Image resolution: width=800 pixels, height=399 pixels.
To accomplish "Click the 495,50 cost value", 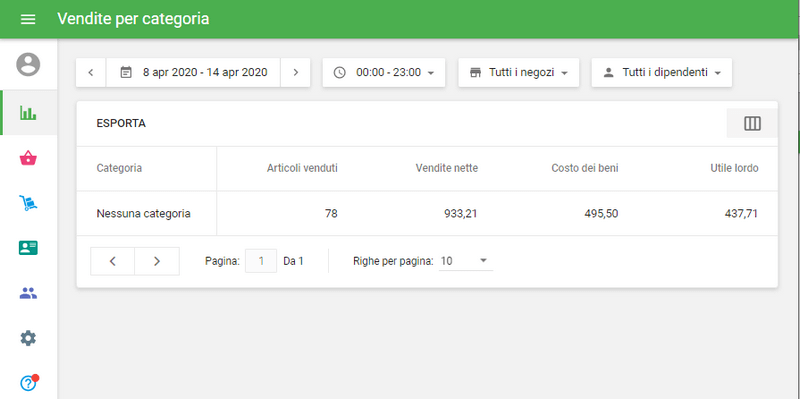I will click(602, 213).
